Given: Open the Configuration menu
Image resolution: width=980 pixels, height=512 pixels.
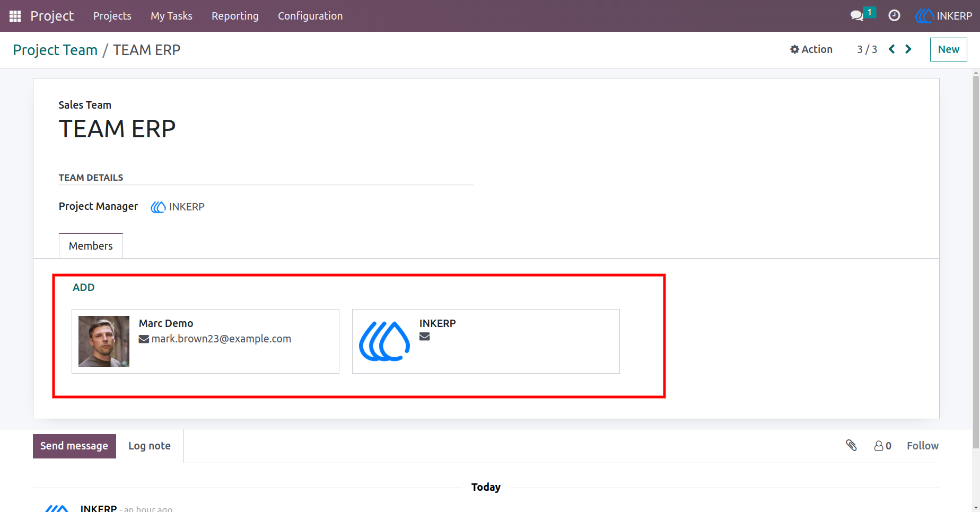Looking at the screenshot, I should pos(310,16).
